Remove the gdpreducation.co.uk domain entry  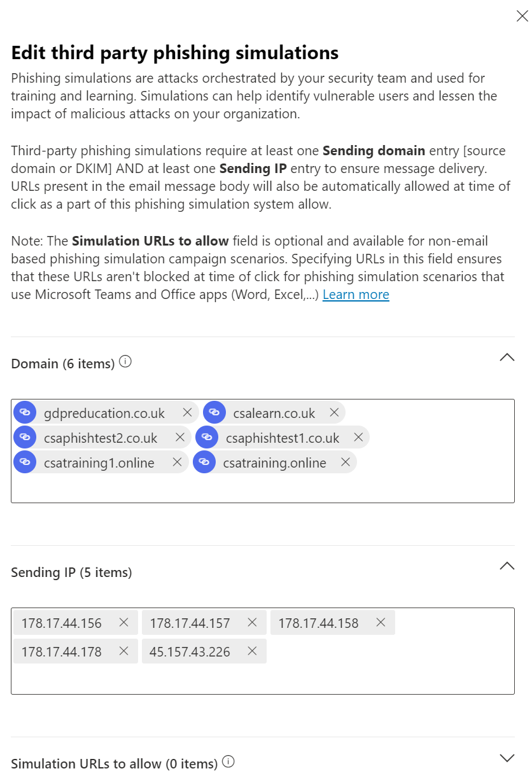(187, 412)
